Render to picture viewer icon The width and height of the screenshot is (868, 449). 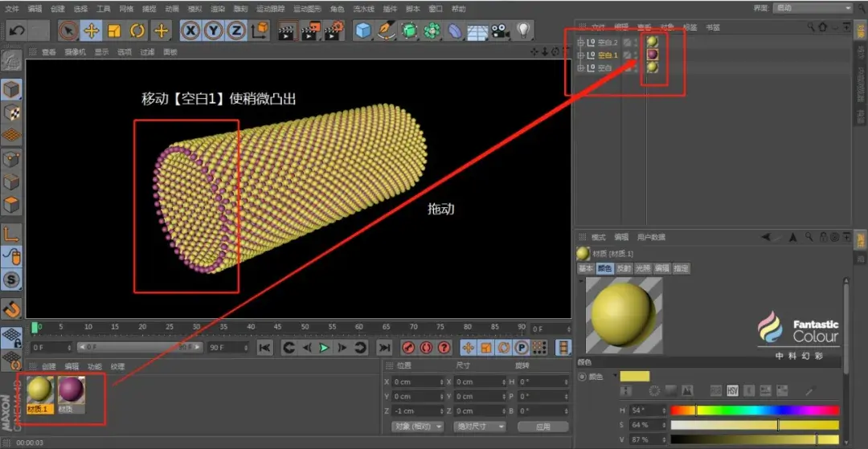point(311,31)
